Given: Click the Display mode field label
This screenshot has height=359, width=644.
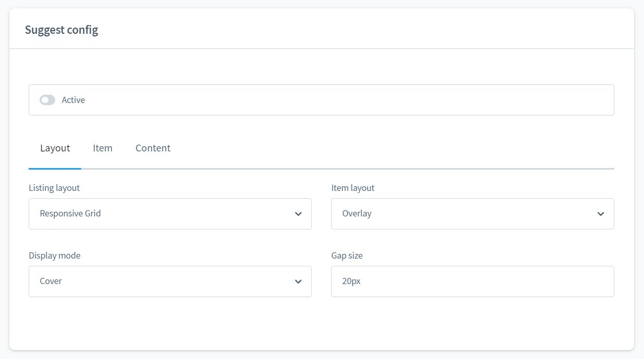Looking at the screenshot, I should (55, 255).
